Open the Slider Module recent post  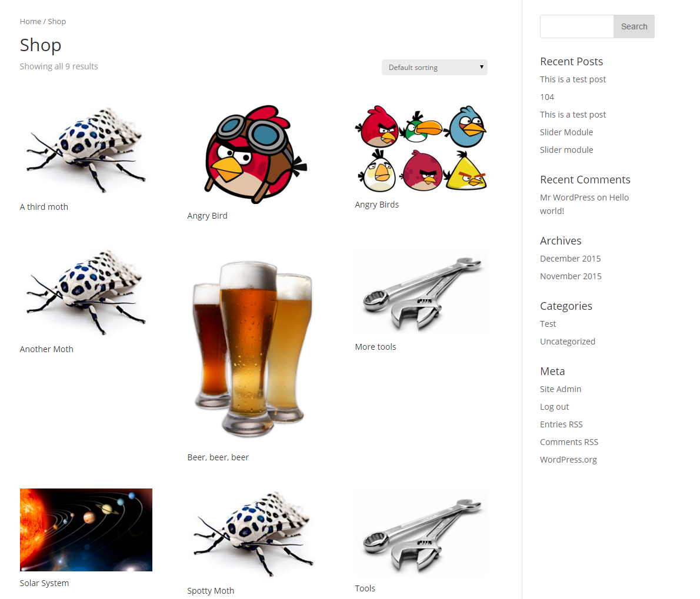point(566,132)
